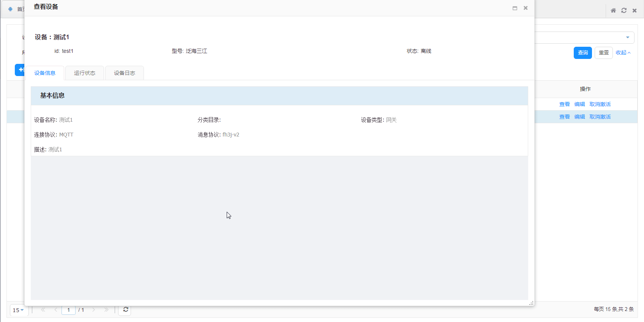
Task: Close the 查看设备 dialog
Action: click(526, 8)
